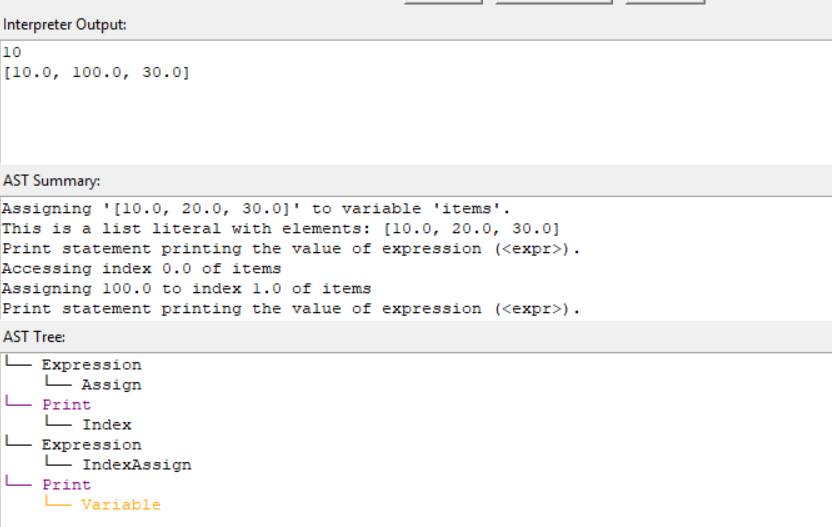Click the IndexAssign tree node
832x527 pixels.
136,465
